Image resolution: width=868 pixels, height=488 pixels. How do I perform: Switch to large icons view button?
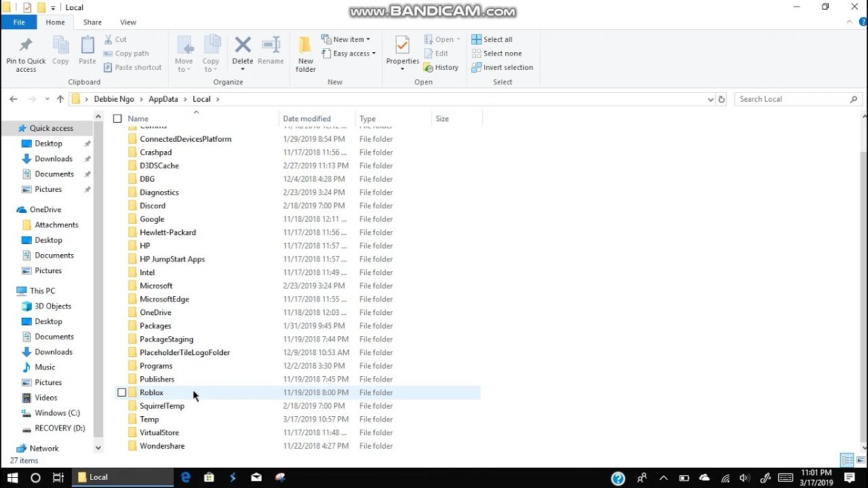pyautogui.click(x=860, y=460)
